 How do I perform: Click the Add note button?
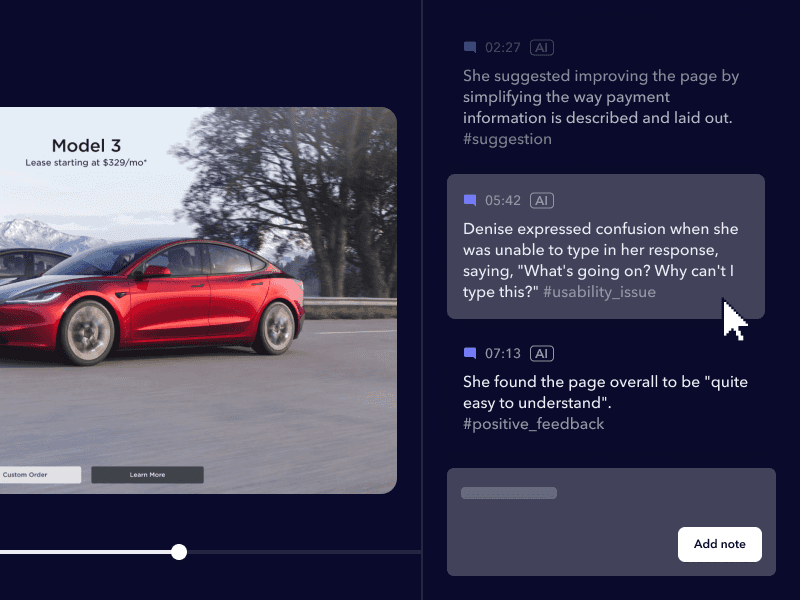pyautogui.click(x=720, y=544)
